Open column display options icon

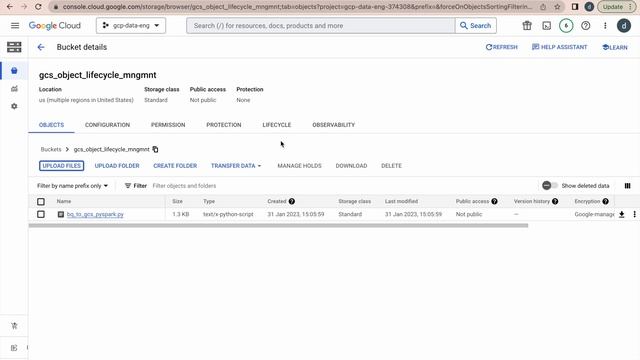[x=627, y=186]
